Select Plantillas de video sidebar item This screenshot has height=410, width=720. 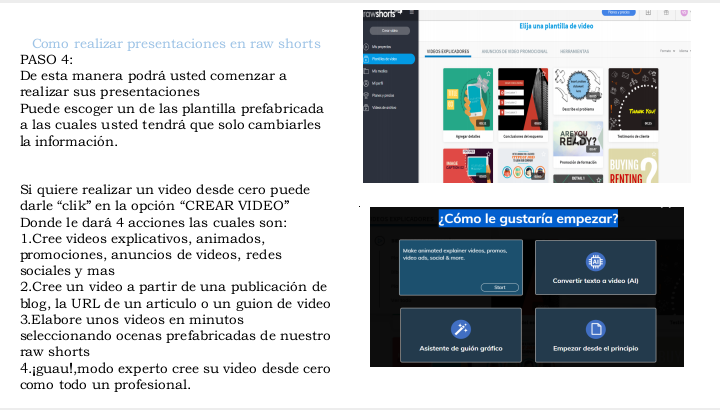coord(389,59)
